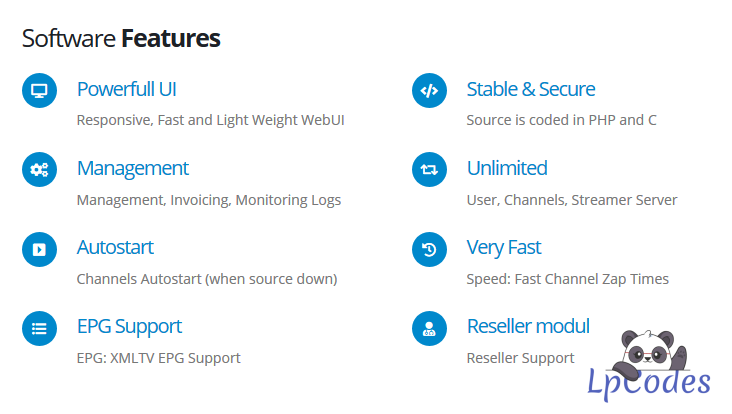Open the Stable & Secure heading link
The width and height of the screenshot is (732, 414).
click(x=530, y=89)
